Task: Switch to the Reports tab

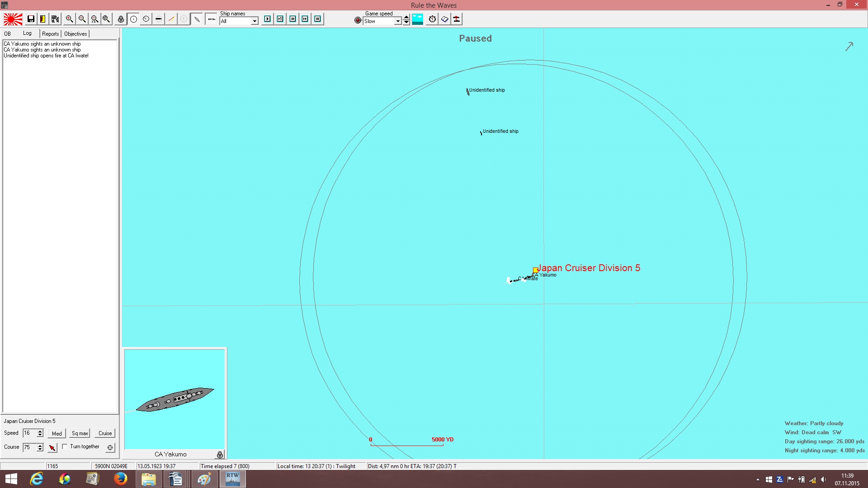Action: (51, 34)
